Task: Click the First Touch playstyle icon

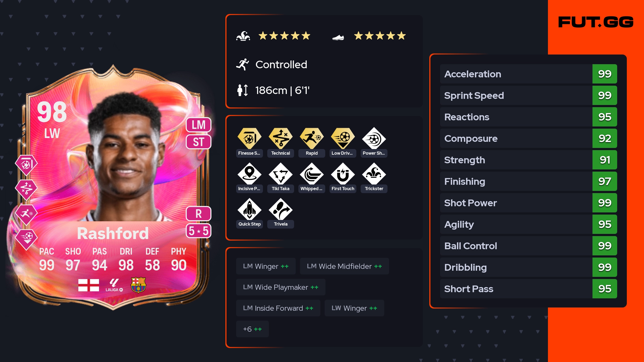Action: point(343,174)
